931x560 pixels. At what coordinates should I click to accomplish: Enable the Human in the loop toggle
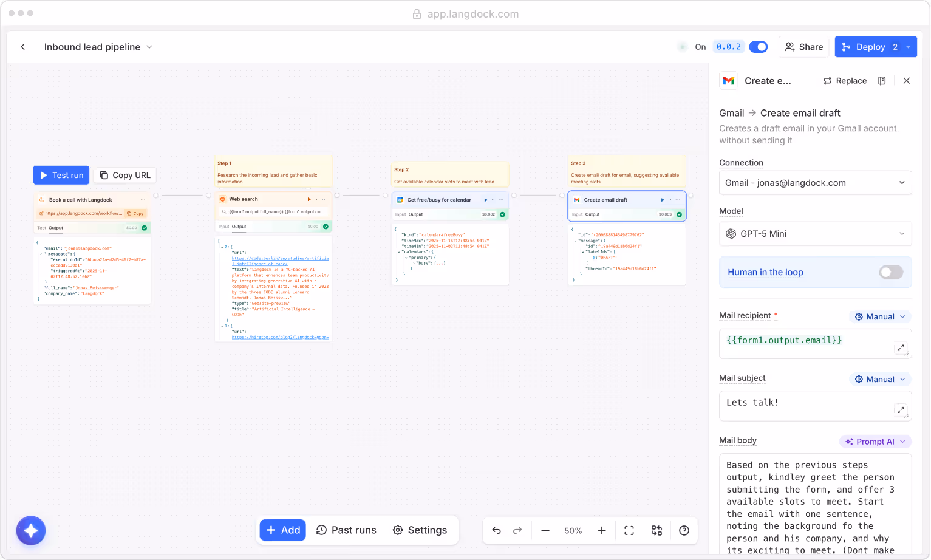pyautogui.click(x=890, y=272)
